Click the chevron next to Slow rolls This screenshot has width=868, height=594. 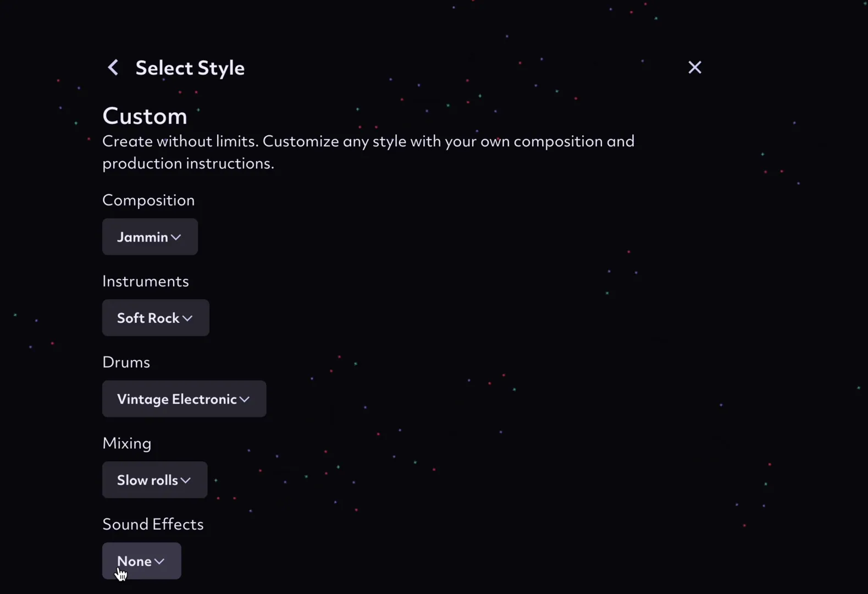(186, 481)
